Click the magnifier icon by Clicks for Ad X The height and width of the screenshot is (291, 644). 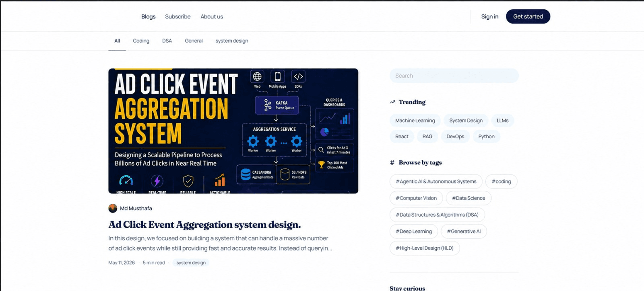(x=321, y=150)
